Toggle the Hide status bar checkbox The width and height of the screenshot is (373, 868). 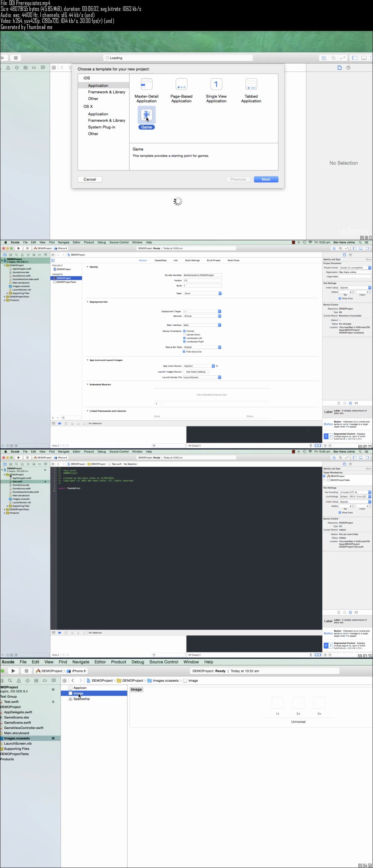pyautogui.click(x=184, y=352)
